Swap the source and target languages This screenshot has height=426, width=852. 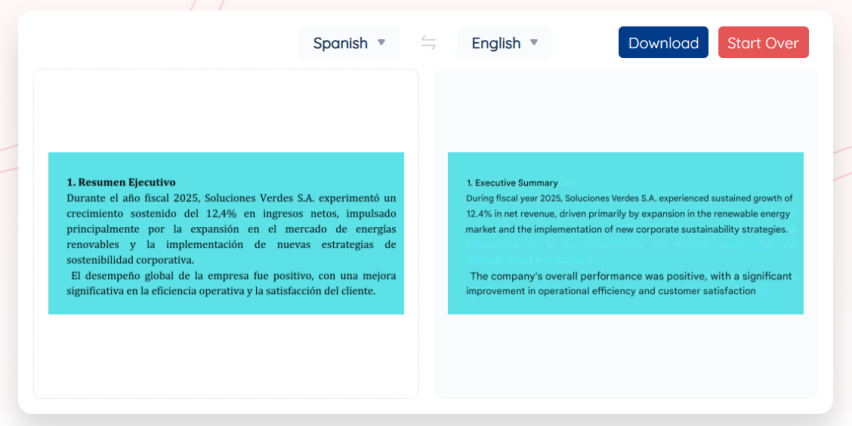tap(428, 43)
